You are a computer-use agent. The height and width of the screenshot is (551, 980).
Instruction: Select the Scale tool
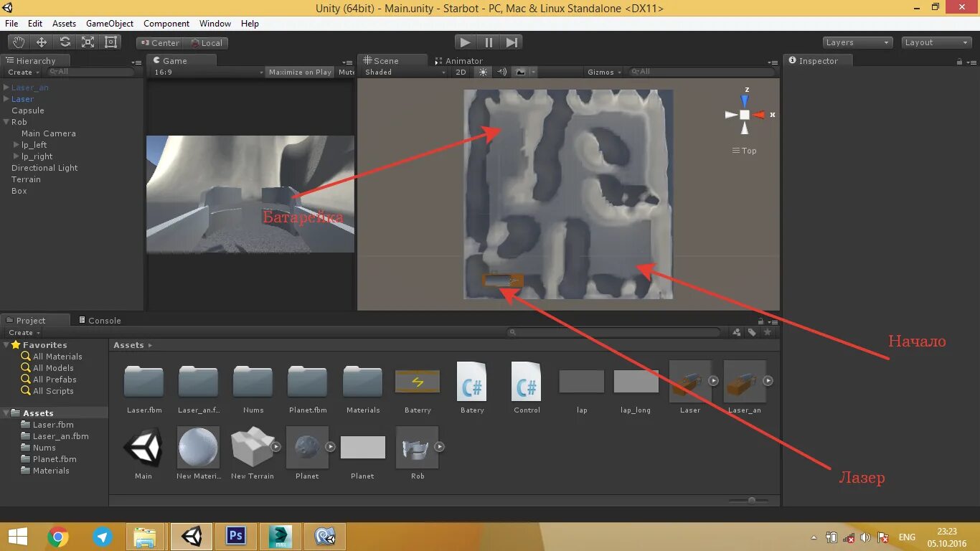pos(88,42)
